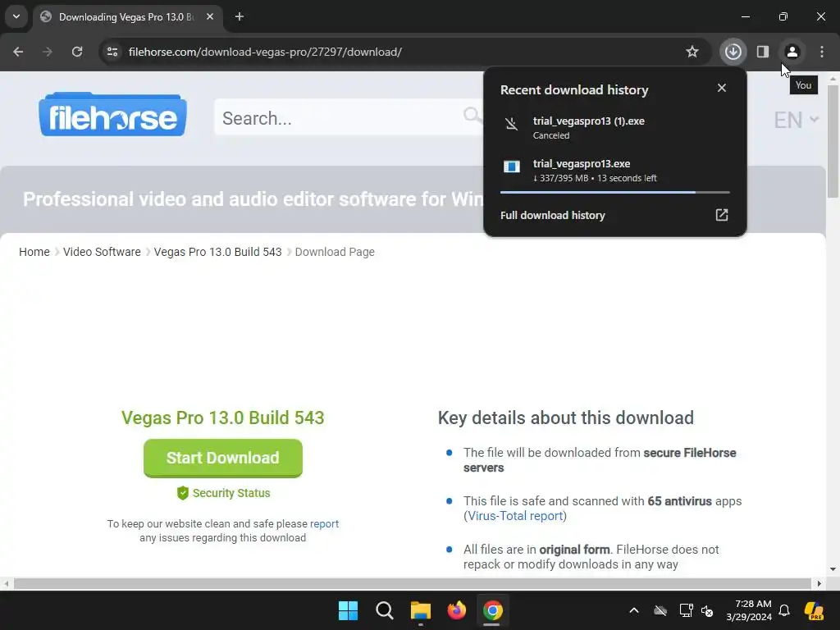Launch Firefox from the taskbar
840x630 pixels.
[x=456, y=610]
